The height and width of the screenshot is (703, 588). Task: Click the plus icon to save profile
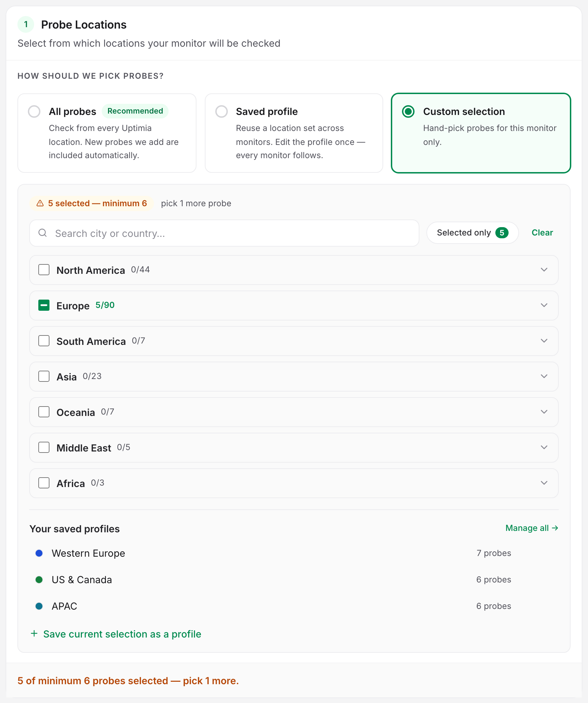(x=34, y=634)
